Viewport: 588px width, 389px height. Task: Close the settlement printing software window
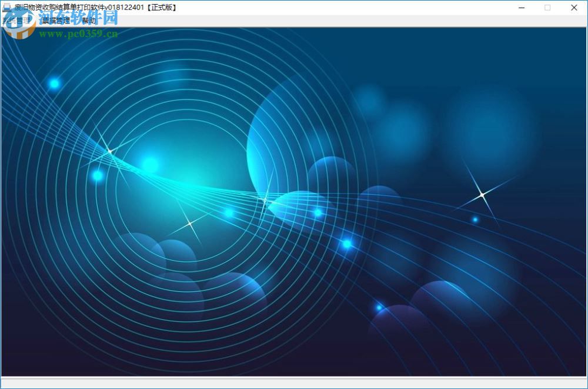pos(574,8)
